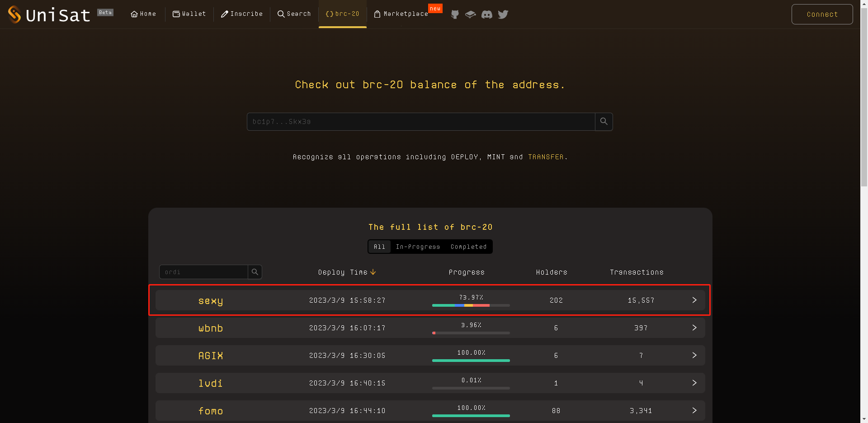Click sexy holders count 202

point(556,300)
